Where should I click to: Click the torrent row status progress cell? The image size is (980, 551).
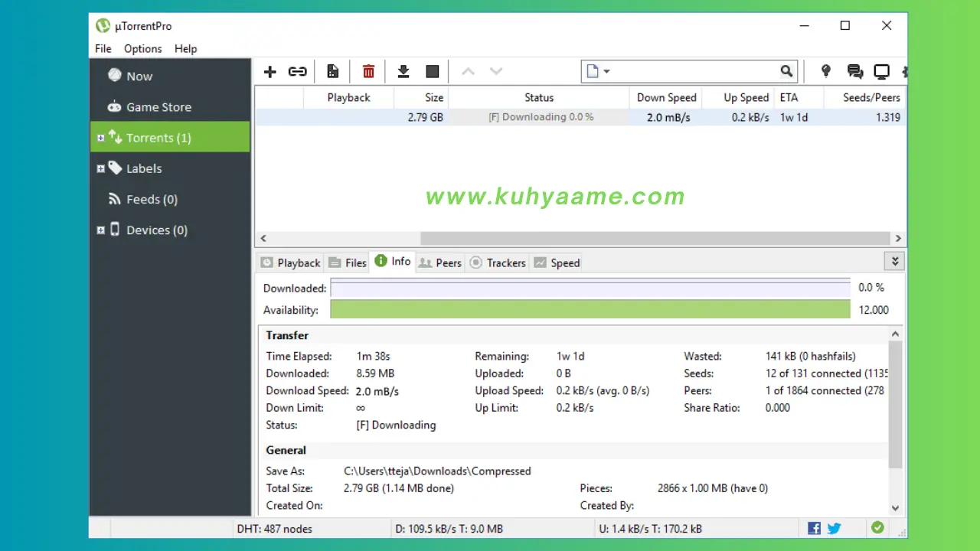pyautogui.click(x=539, y=117)
